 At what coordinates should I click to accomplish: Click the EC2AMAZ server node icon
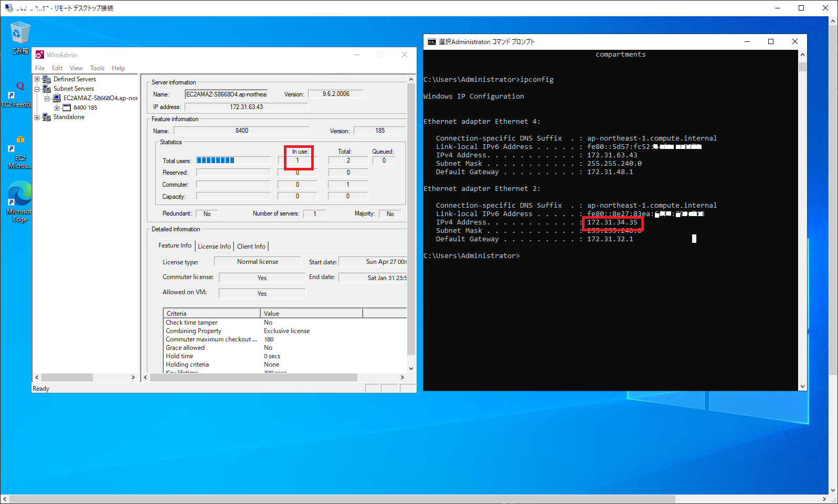coord(57,98)
